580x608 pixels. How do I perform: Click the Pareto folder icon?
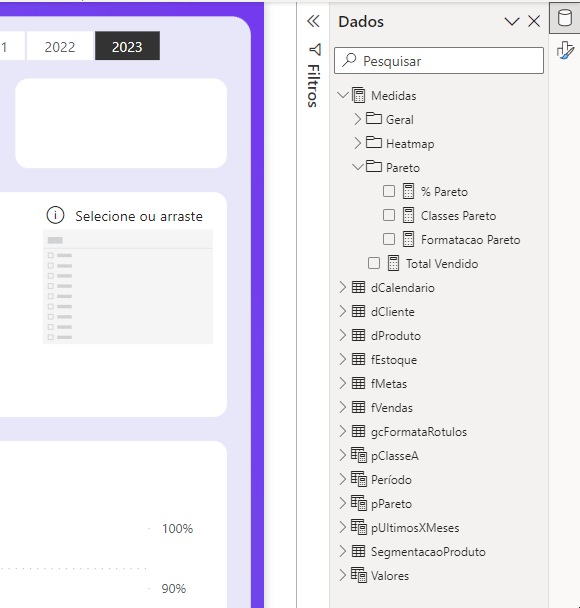point(374,166)
